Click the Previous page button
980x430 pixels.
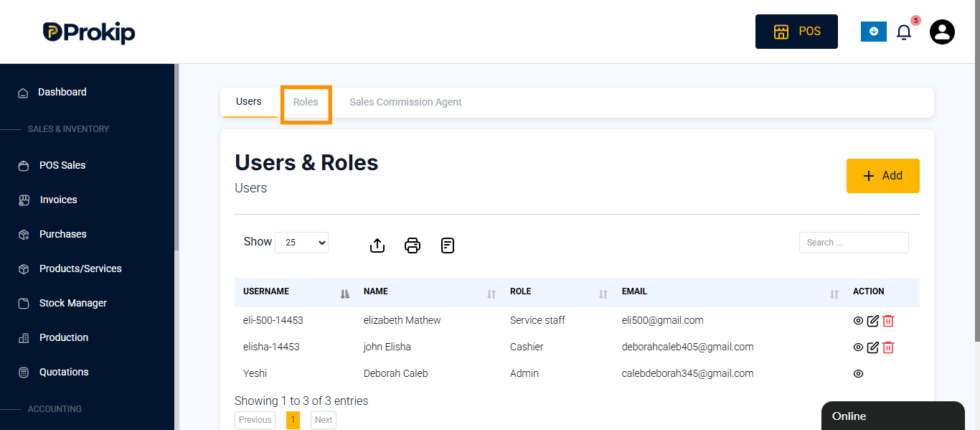255,420
